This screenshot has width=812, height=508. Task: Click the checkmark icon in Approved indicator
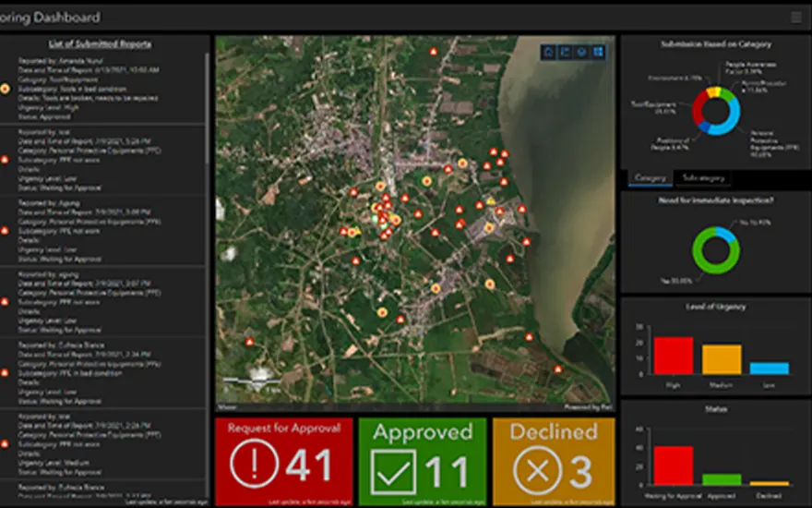click(394, 471)
